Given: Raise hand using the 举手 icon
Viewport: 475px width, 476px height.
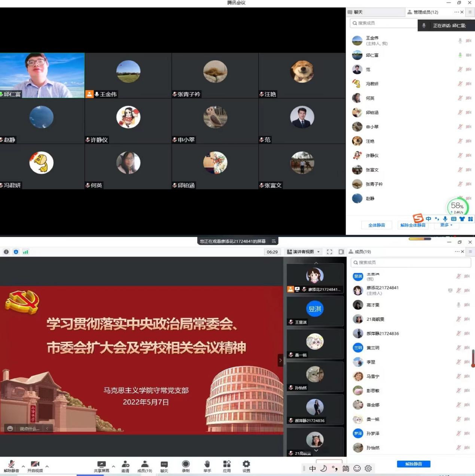Looking at the screenshot, I should [207, 466].
